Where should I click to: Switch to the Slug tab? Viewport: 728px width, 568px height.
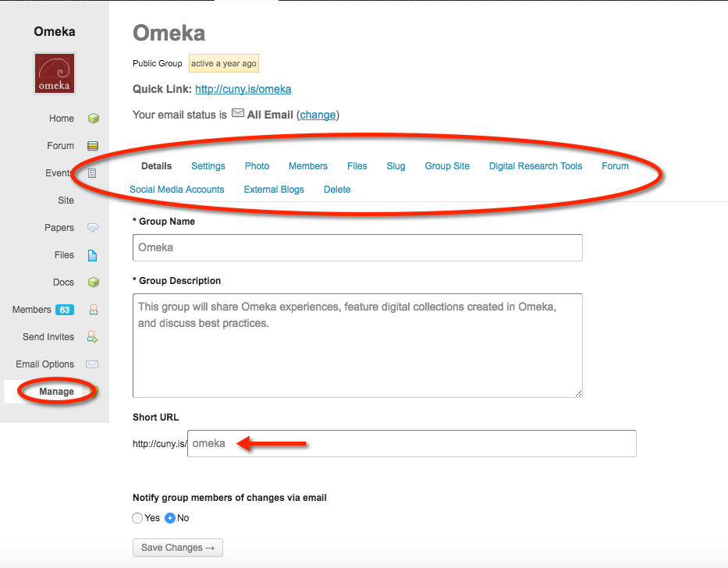point(396,166)
